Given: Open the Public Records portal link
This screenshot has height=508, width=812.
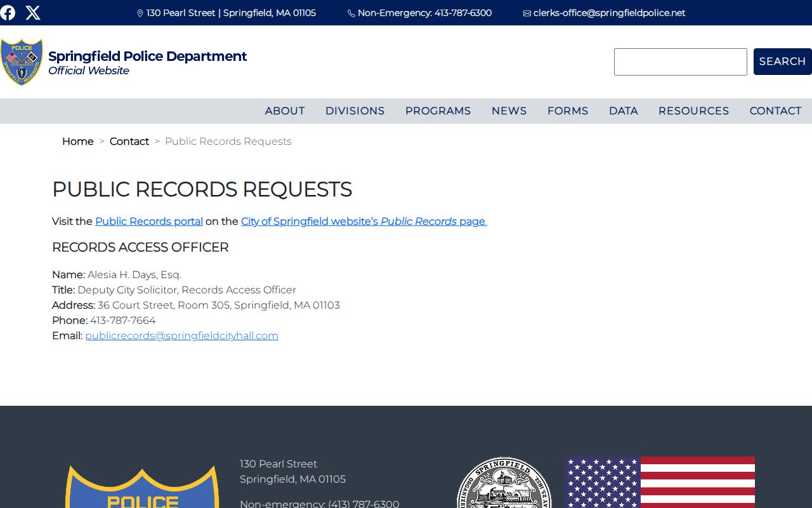Looking at the screenshot, I should pyautogui.click(x=149, y=222).
